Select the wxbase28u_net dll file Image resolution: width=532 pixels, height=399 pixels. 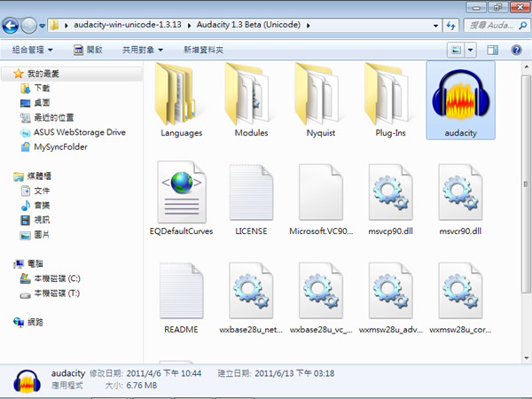[252, 297]
